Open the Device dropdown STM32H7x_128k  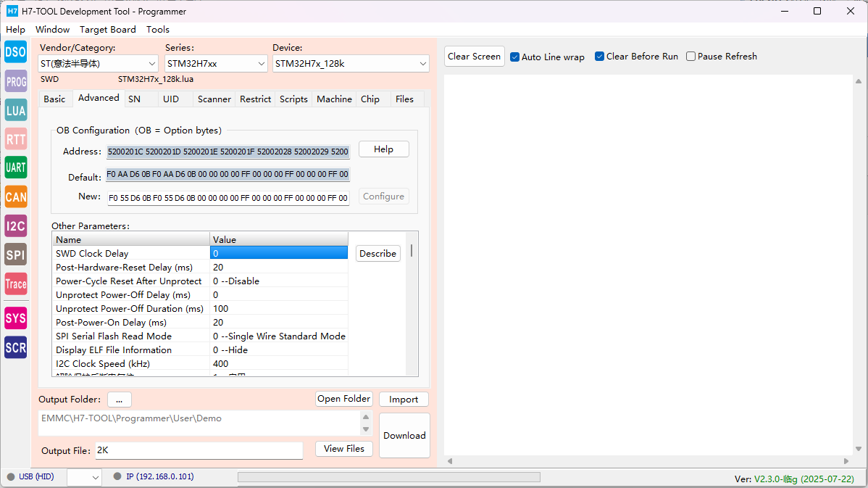click(x=351, y=64)
